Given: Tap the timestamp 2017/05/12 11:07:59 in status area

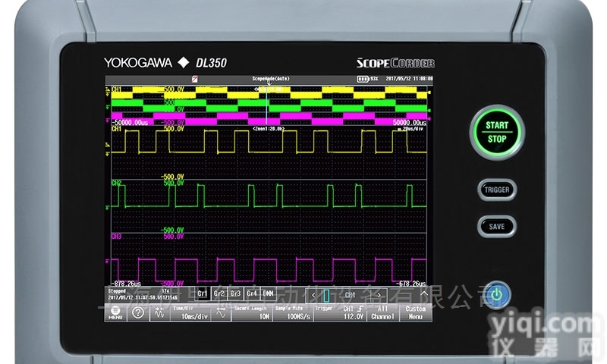Looking at the screenshot, I should 143,297.
